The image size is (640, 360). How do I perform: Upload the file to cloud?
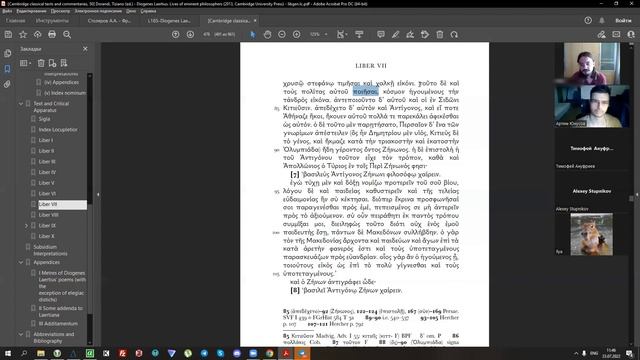38,35
